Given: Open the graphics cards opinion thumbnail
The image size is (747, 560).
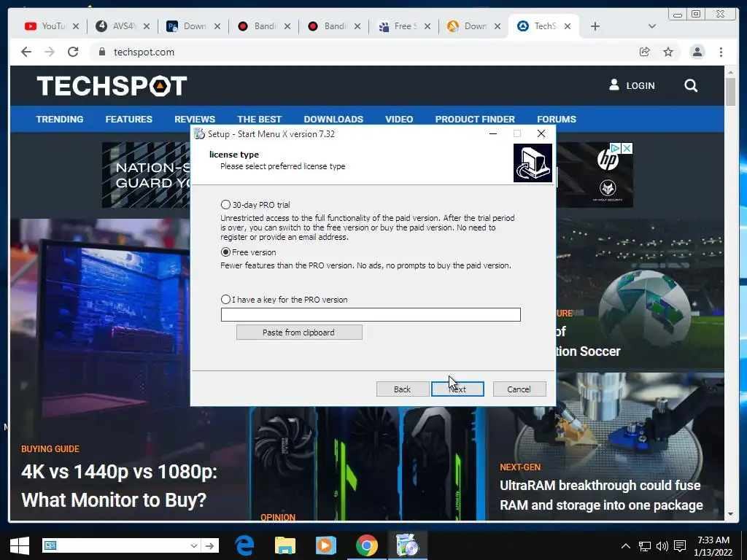Looking at the screenshot, I should pyautogui.click(x=368, y=463).
